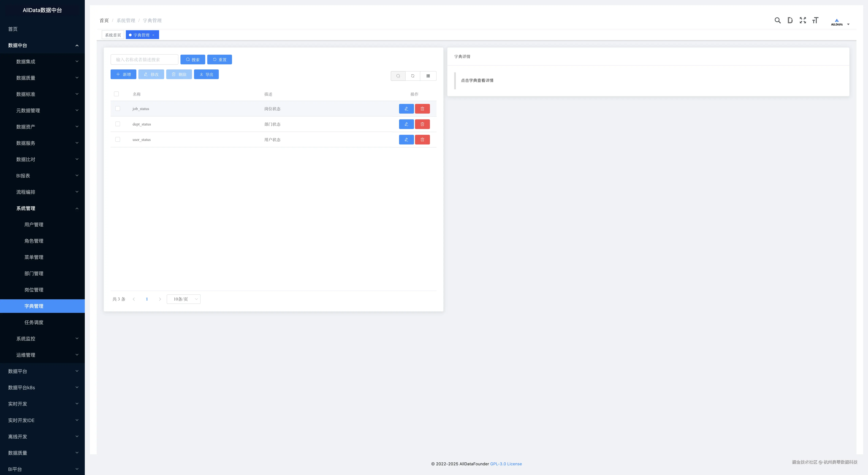Open 任务调度 in the sidebar
Screen dimensions: 868x475
(x=42, y=323)
